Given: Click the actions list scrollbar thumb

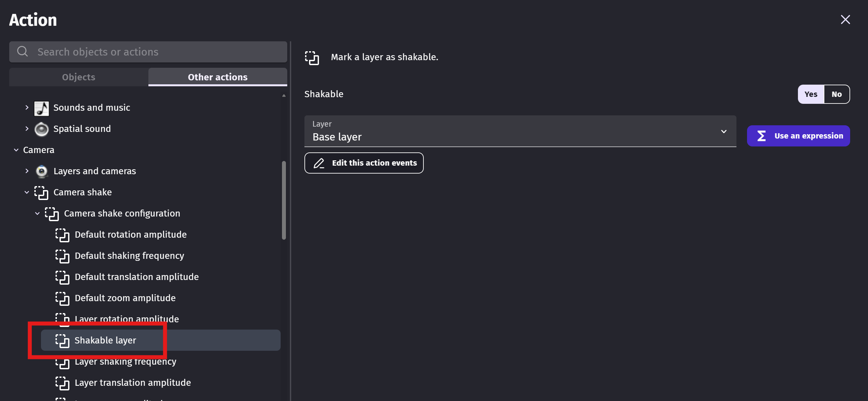Looking at the screenshot, I should [284, 200].
